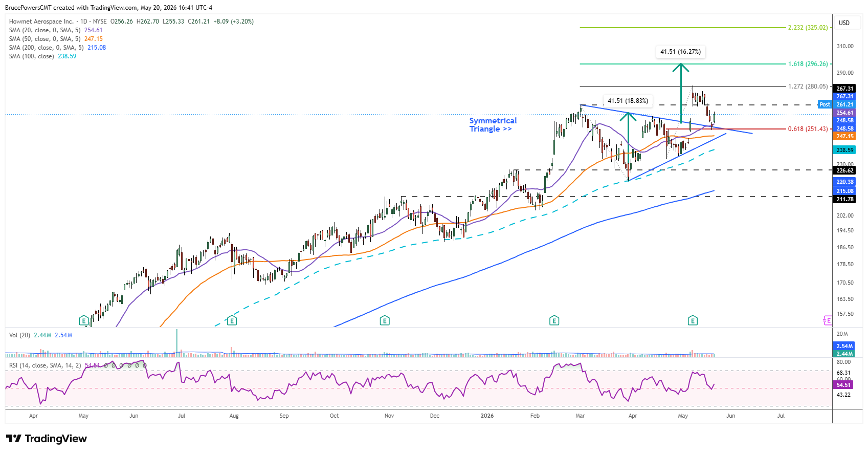868x454 pixels.
Task: Click the 310.00 price axis value
Action: click(845, 46)
